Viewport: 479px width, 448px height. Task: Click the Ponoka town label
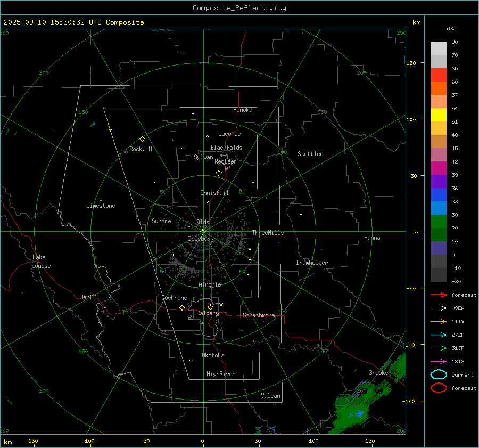tap(243, 110)
